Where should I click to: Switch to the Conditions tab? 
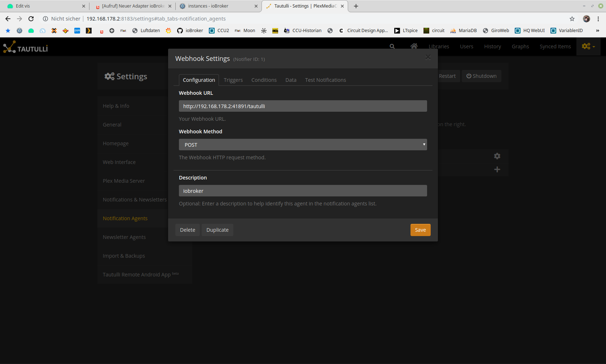[264, 80]
